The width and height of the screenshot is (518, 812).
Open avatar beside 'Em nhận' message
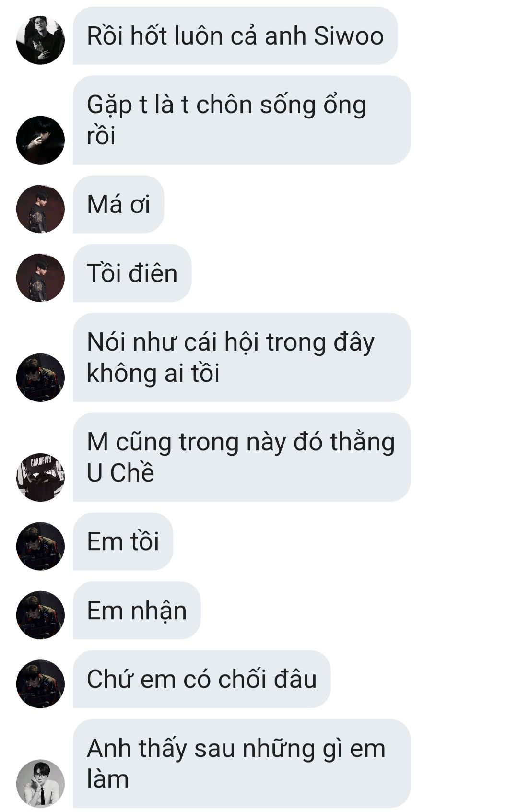pyautogui.click(x=40, y=615)
